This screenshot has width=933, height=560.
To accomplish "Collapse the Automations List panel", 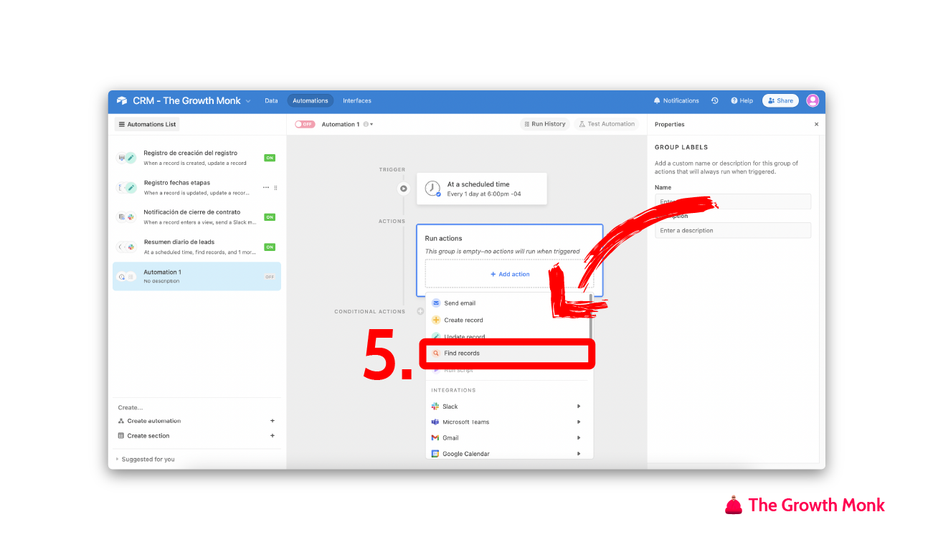I will [147, 124].
